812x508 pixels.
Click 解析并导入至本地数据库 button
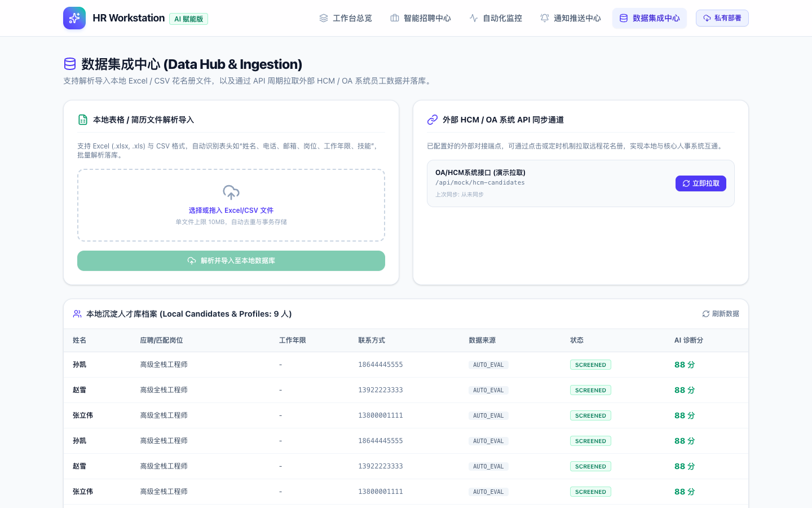coord(231,261)
